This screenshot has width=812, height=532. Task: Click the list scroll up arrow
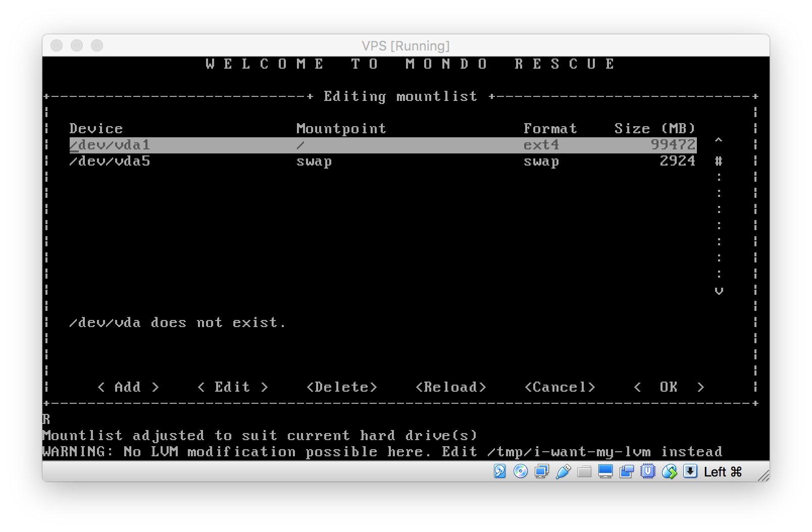pos(719,141)
